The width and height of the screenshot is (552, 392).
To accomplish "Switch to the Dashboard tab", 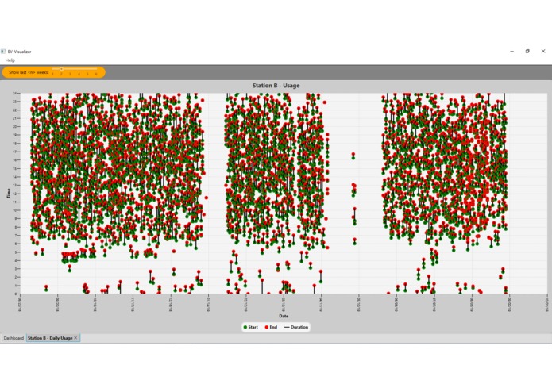I will point(14,338).
